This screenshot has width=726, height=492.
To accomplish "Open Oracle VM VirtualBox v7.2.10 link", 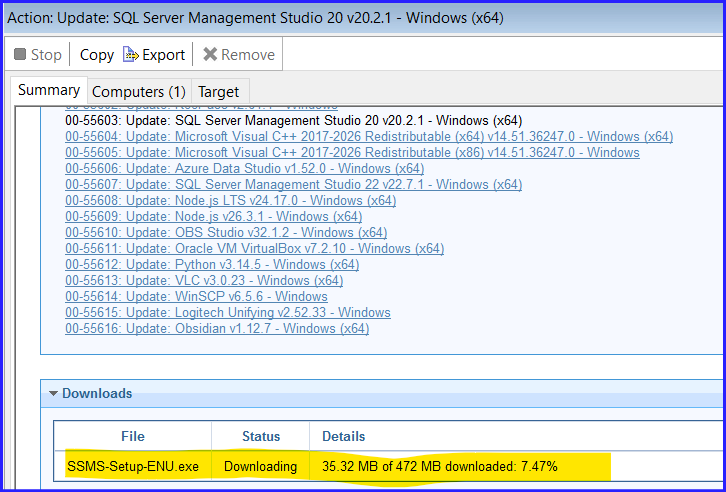I will (255, 249).
